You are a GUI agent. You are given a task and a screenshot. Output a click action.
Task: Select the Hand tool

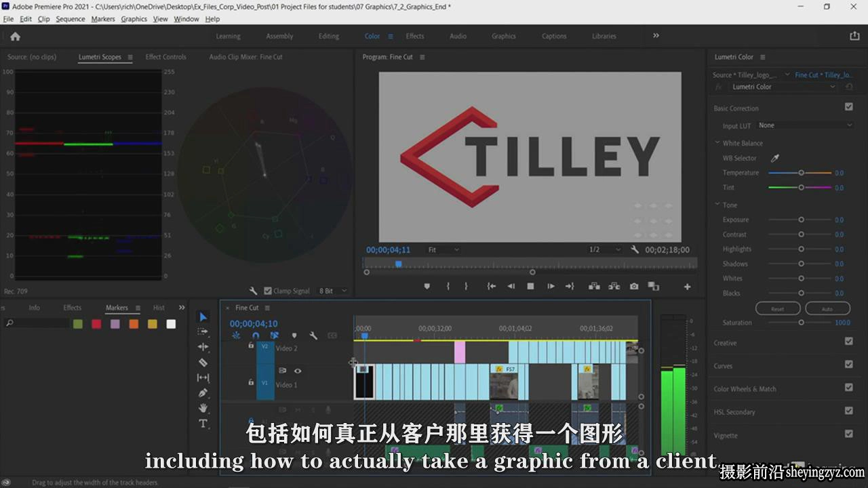point(203,408)
